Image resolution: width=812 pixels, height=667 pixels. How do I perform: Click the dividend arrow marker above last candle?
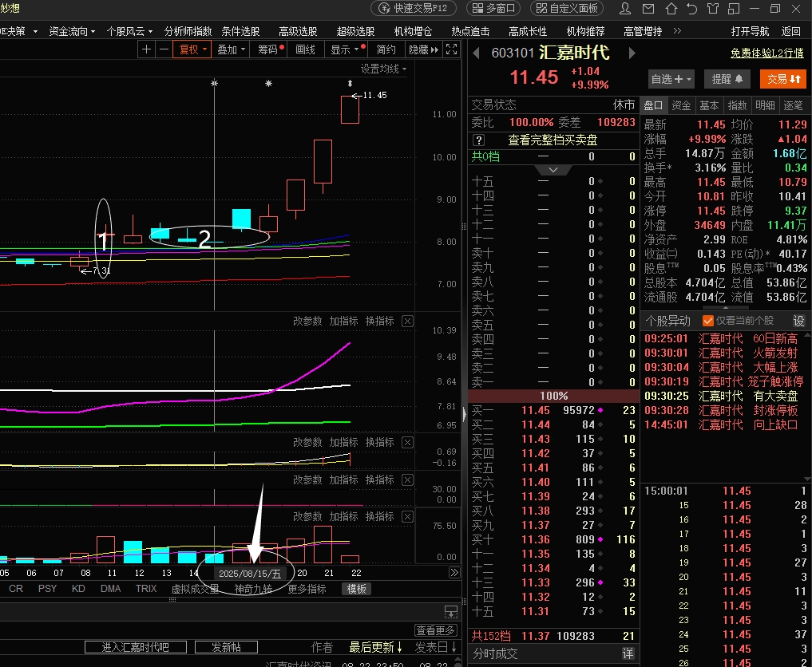[350, 83]
